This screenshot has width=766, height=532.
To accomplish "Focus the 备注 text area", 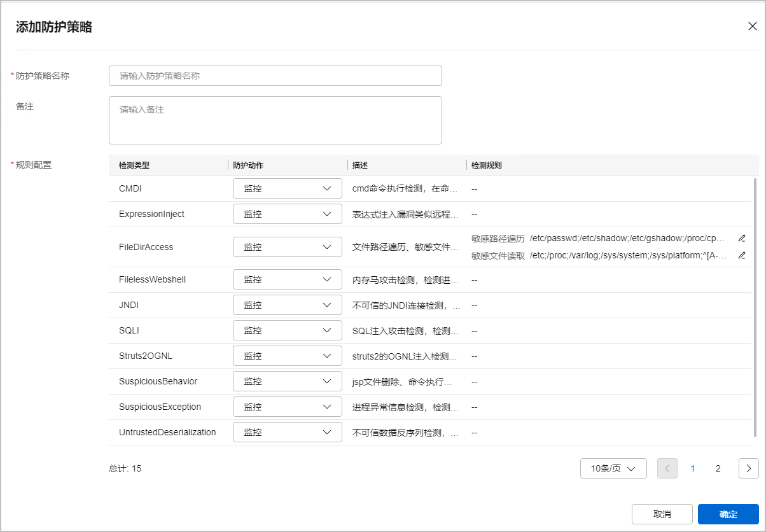I will click(275, 120).
